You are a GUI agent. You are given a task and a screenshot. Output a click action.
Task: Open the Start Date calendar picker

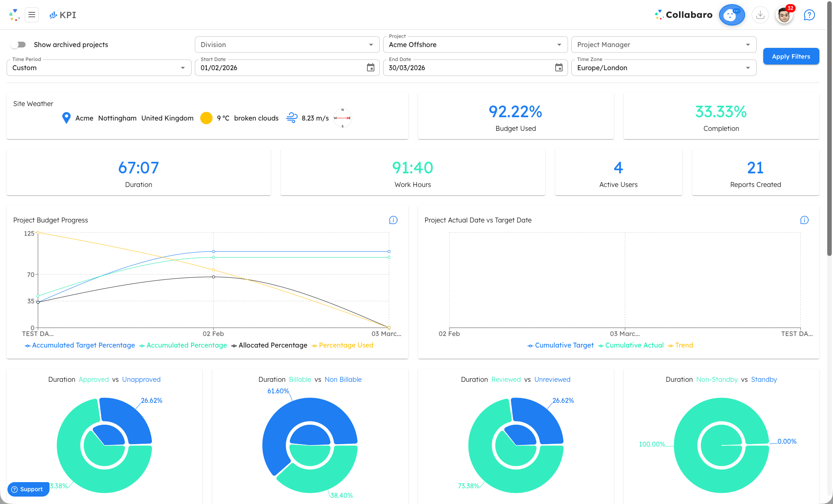370,67
